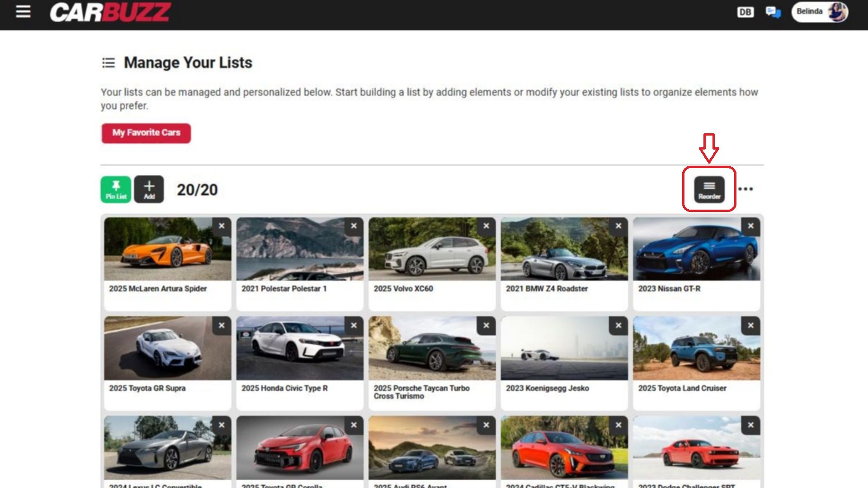Remove 2023 Nissan GT-R card
This screenshot has width=868, height=488.
751,226
